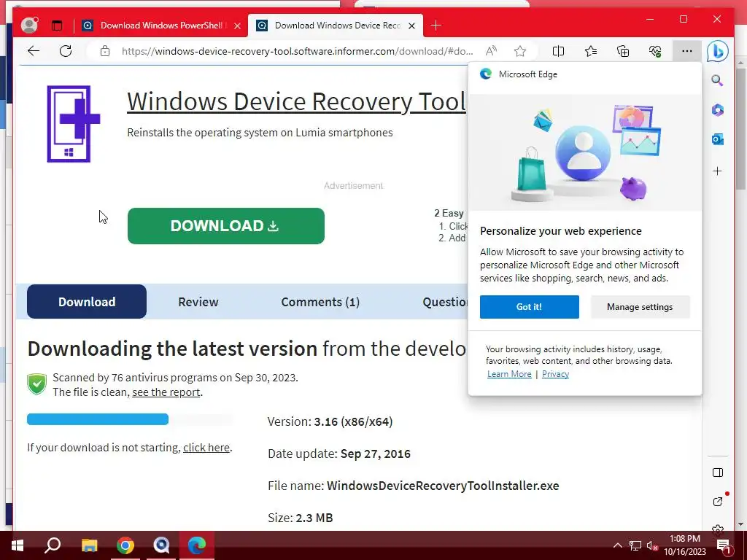Image resolution: width=747 pixels, height=560 pixels.
Task: Open Read aloud from the address bar
Action: tap(491, 51)
